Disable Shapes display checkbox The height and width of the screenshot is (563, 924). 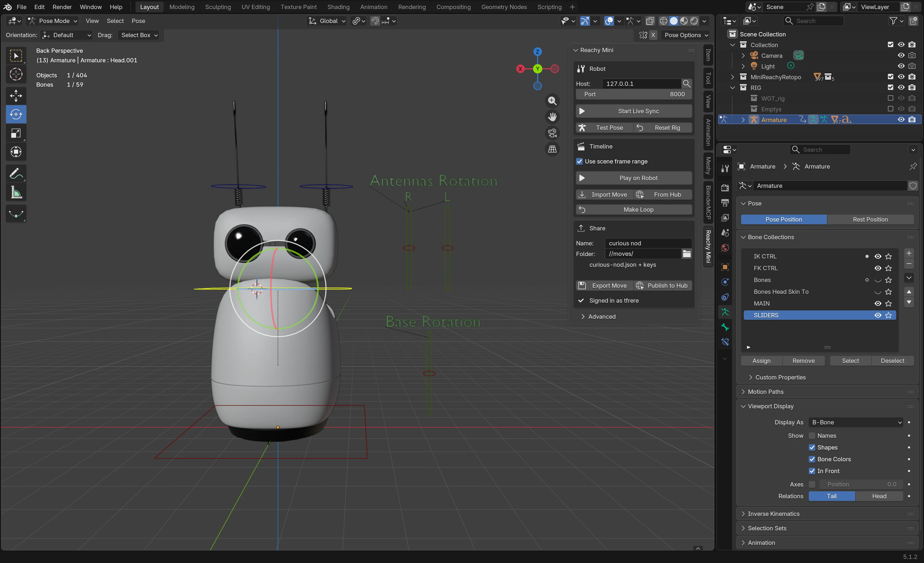(812, 447)
